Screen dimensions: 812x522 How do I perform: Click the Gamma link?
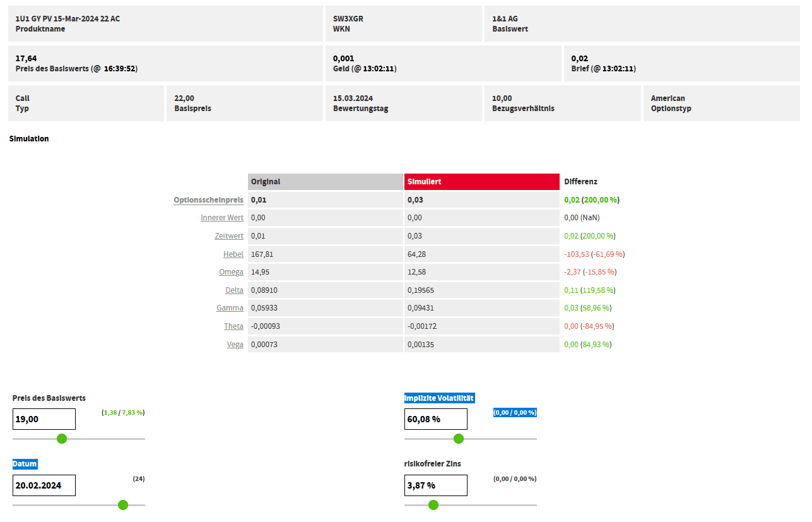[x=230, y=308]
